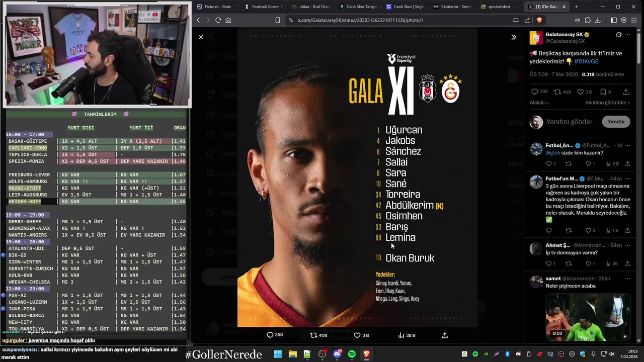This screenshot has width=644, height=362.
Task: Open more options on samet's reply
Action: coord(627,279)
